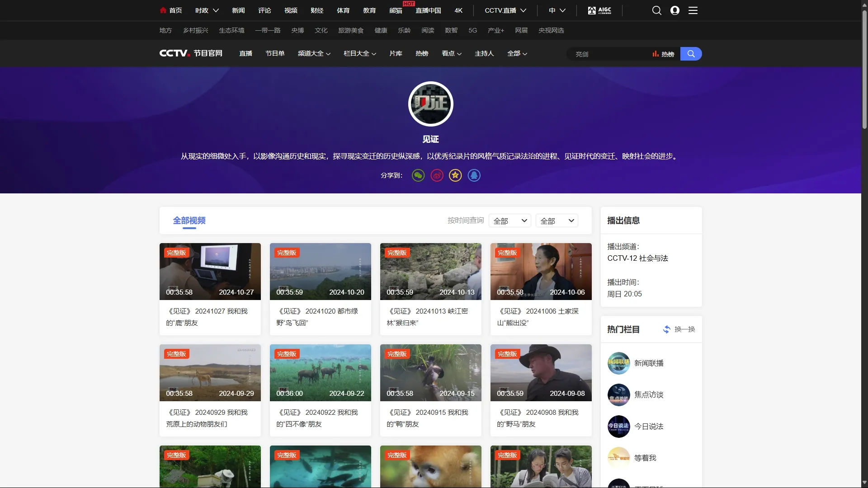Click title 《见证》20240908 我和我的"野马"朋友

coord(538,418)
